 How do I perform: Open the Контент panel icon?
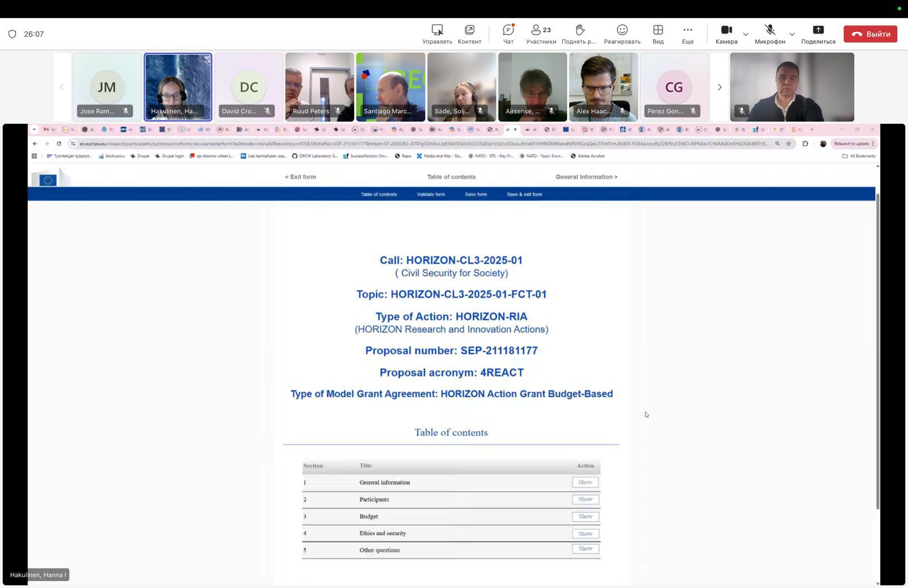point(469,33)
